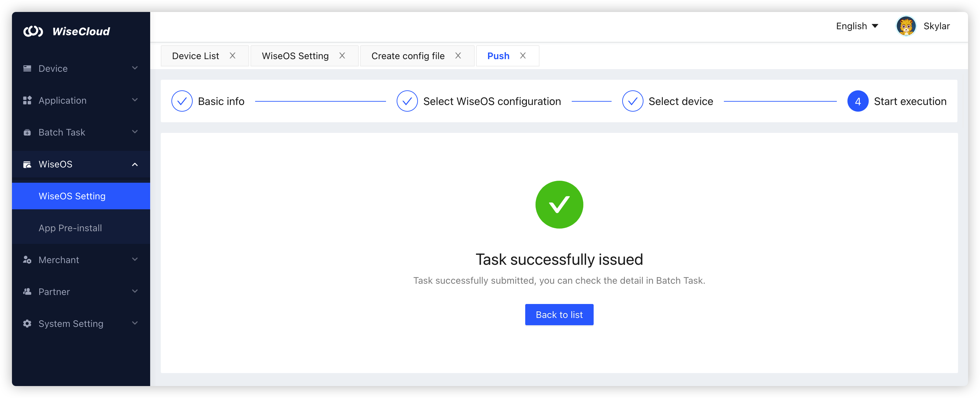
Task: Open the English language dropdown
Action: [x=857, y=26]
